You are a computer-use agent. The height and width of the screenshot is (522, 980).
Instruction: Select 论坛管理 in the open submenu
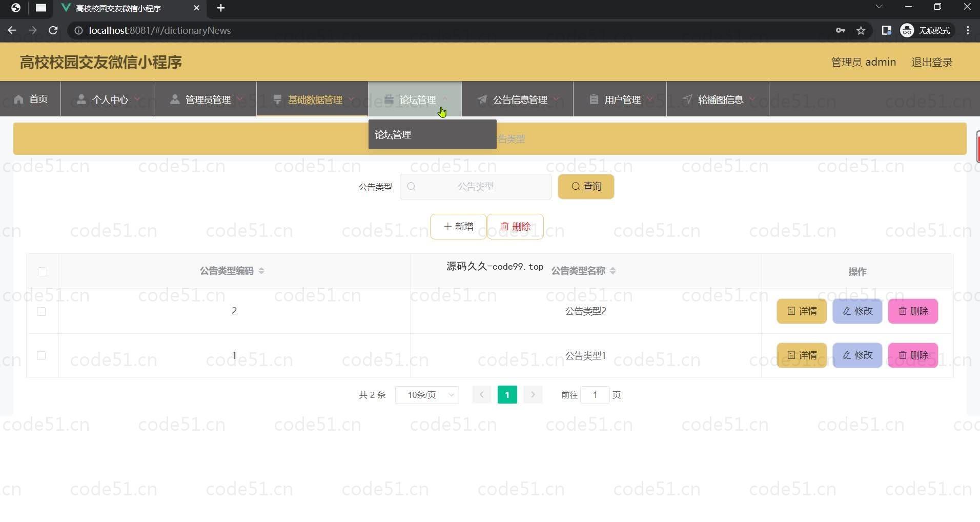click(432, 134)
